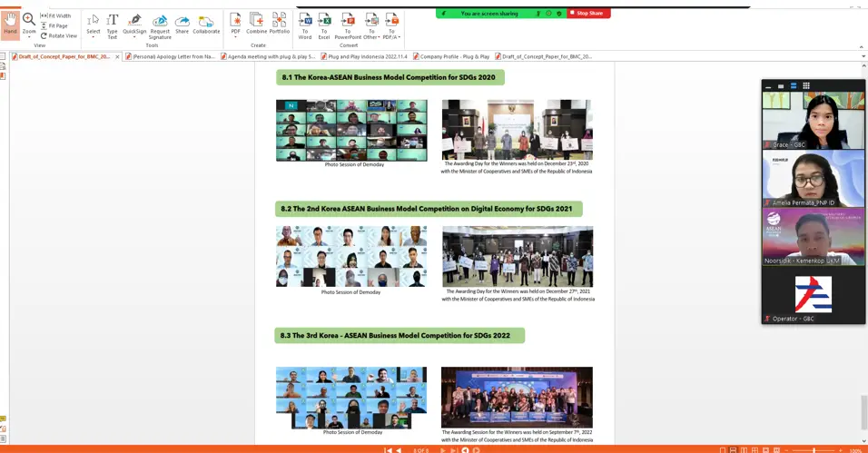This screenshot has width=868, height=453.
Task: Open the Request Signature tool
Action: 160,25
